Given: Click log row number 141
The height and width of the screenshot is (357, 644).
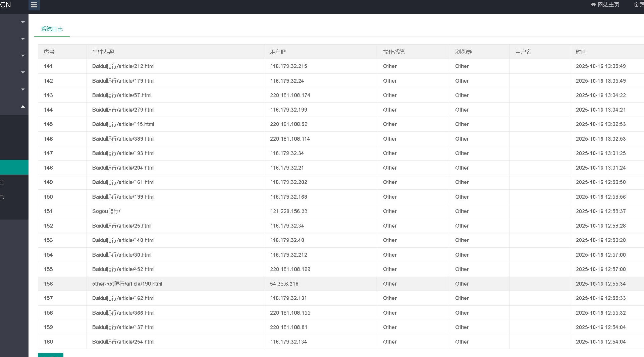Looking at the screenshot, I should click(x=48, y=66).
